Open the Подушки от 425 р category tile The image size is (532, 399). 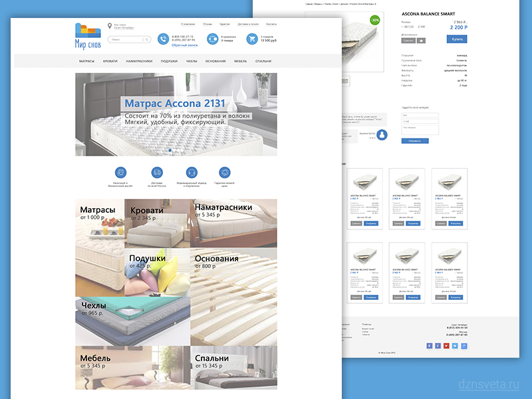157,272
